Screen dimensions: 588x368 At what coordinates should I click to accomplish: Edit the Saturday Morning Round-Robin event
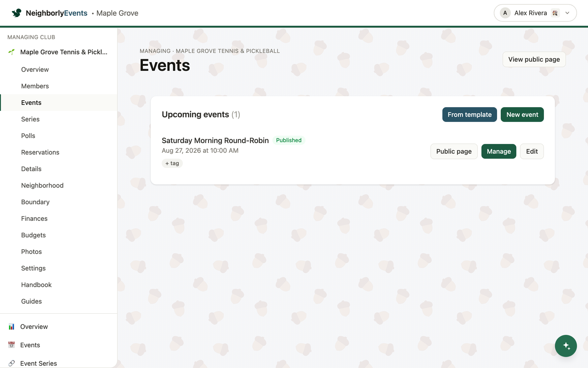[532, 151]
